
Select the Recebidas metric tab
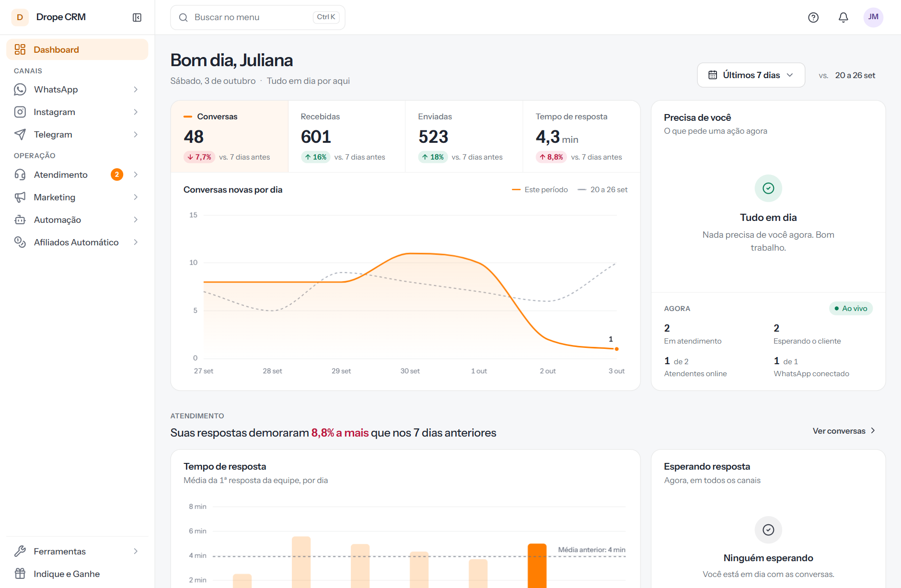pyautogui.click(x=347, y=137)
